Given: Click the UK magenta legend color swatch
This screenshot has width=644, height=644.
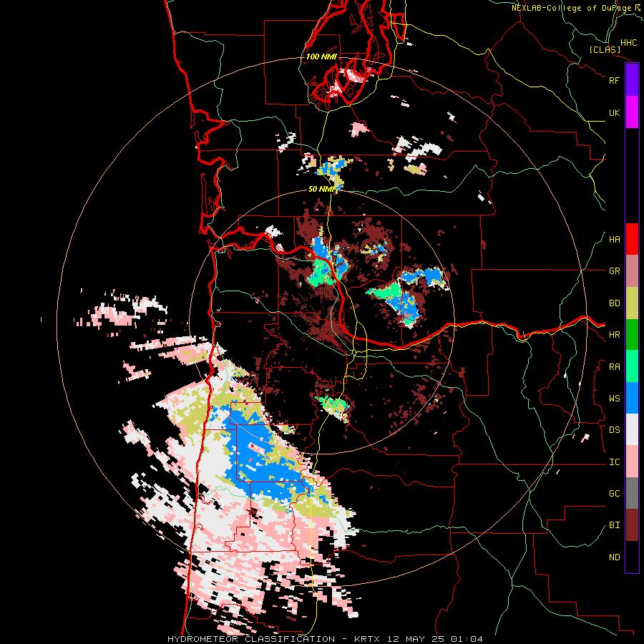Looking at the screenshot, I should (632, 112).
